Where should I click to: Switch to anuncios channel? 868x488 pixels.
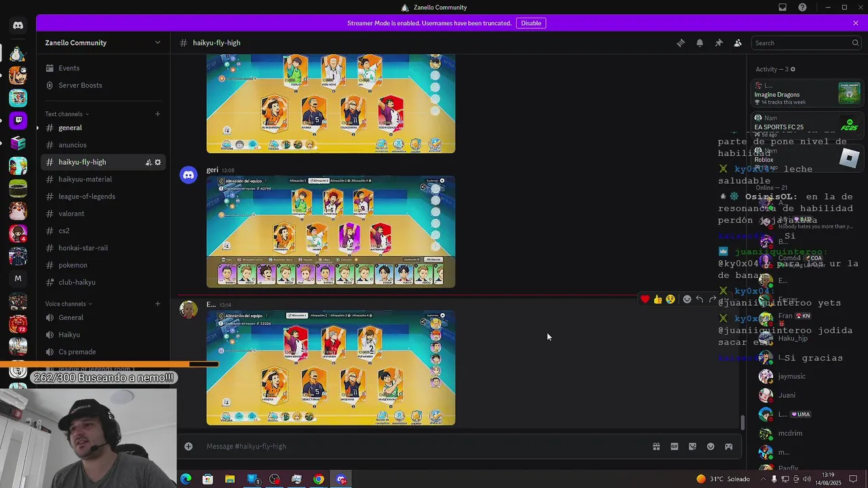click(103, 144)
